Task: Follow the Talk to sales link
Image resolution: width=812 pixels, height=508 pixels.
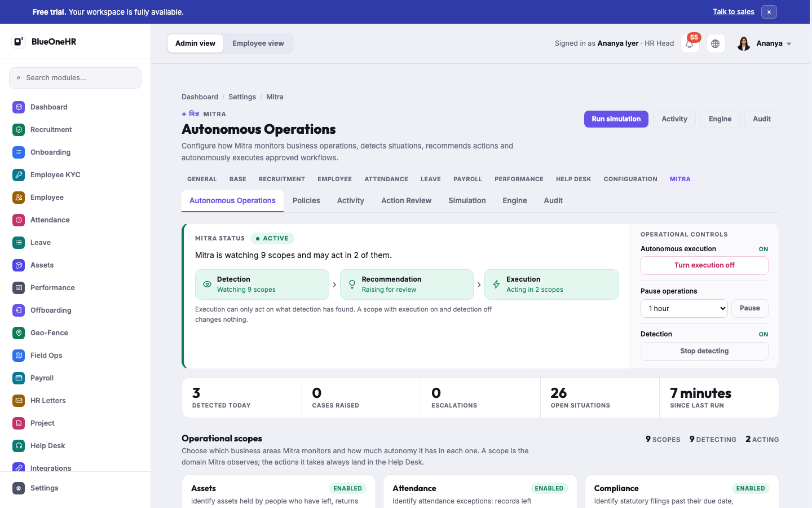Action: (733, 12)
